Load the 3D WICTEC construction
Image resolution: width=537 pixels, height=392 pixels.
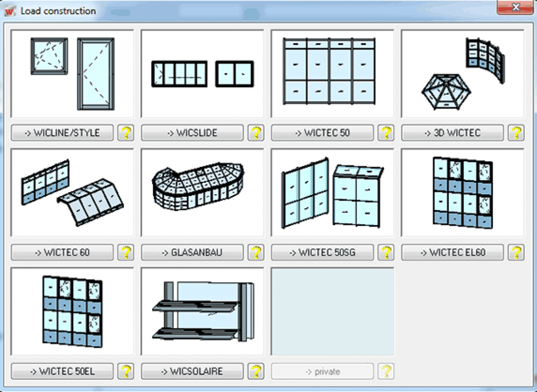[452, 133]
